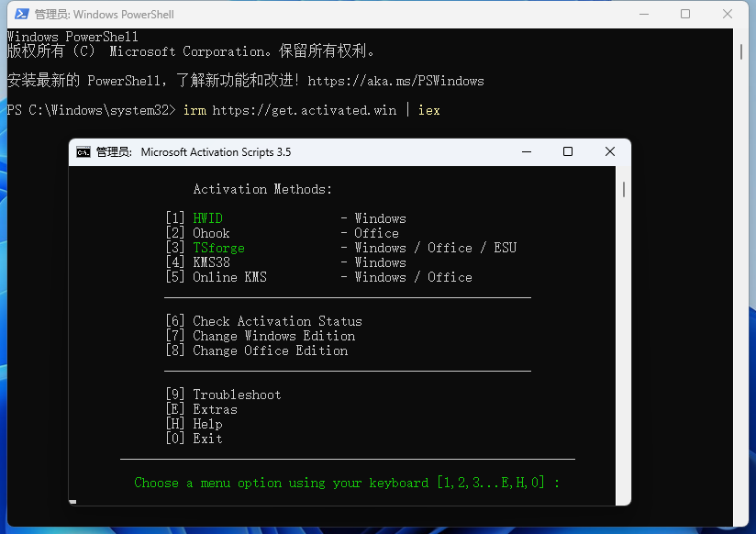This screenshot has width=756, height=534.
Task: Click the [1] bracket before HWID
Action: coord(175,218)
